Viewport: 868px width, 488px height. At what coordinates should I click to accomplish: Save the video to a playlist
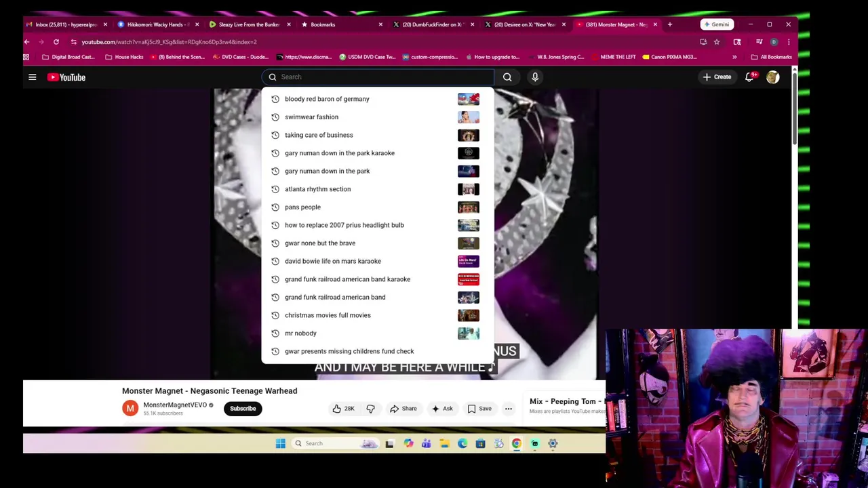[479, 409]
